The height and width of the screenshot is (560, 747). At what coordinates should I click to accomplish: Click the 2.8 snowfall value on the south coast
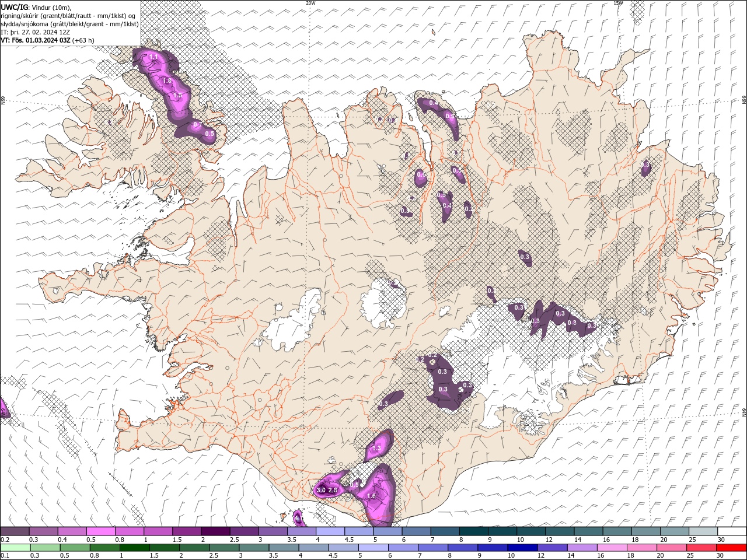click(x=333, y=491)
